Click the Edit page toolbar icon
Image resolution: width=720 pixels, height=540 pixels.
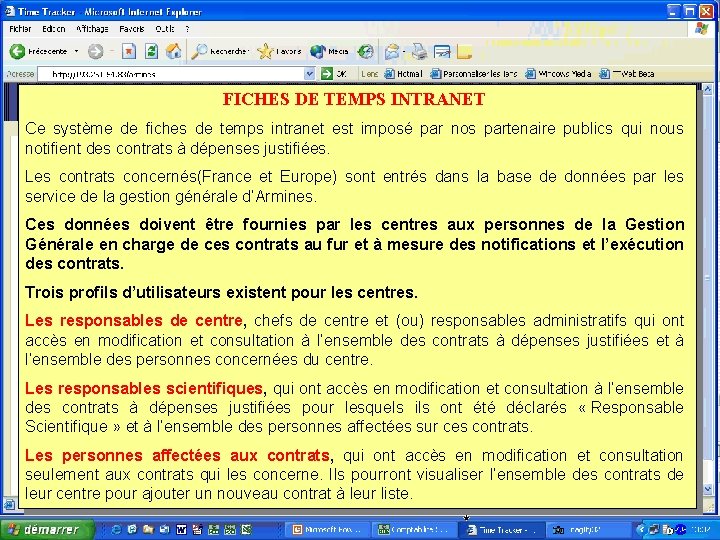tap(442, 51)
